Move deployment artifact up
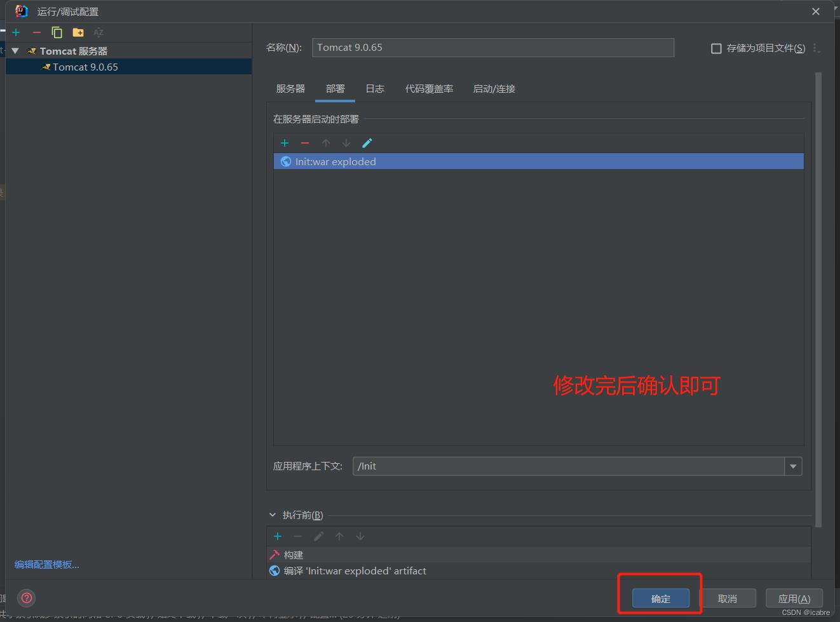 [x=326, y=143]
